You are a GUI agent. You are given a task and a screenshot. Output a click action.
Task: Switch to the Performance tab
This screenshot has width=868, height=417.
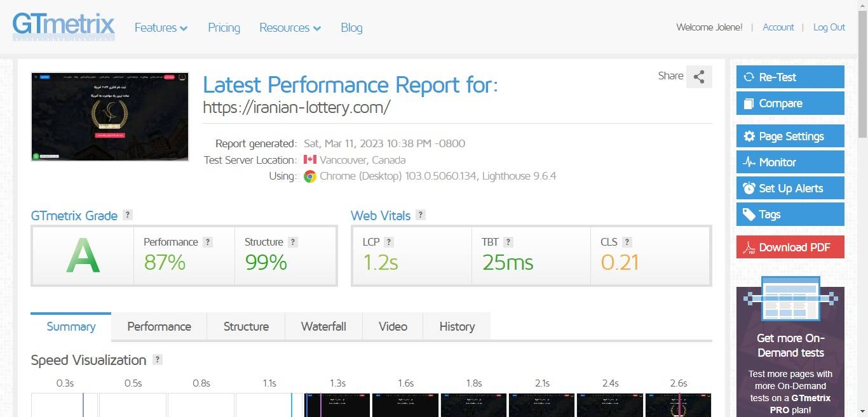[159, 326]
